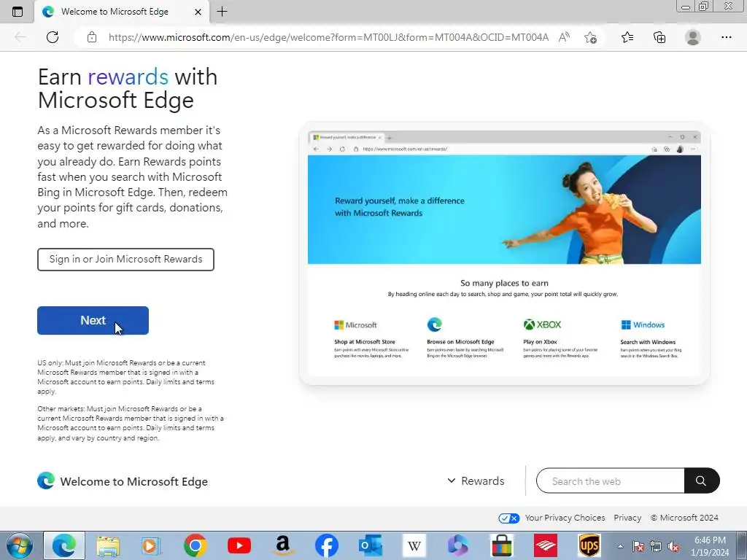Click the greyed back arrow
Screen dimensions: 747x560
tap(20, 37)
